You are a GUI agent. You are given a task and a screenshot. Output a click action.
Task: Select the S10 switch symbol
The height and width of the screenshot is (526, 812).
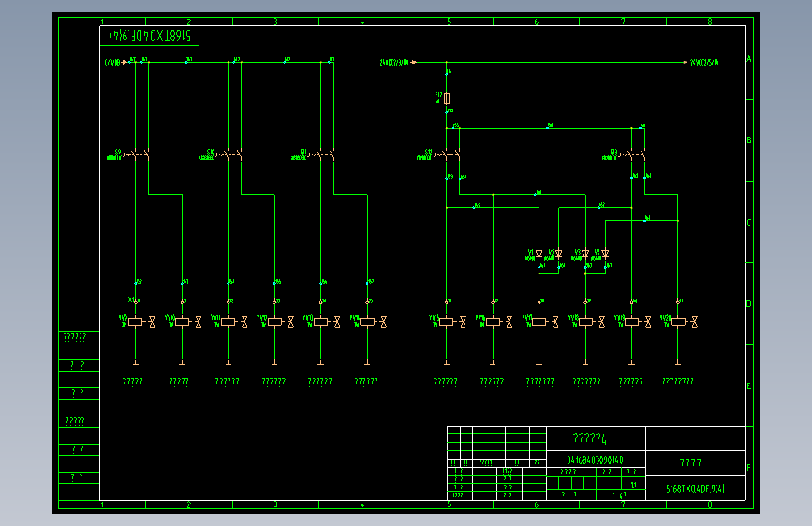click(x=229, y=154)
